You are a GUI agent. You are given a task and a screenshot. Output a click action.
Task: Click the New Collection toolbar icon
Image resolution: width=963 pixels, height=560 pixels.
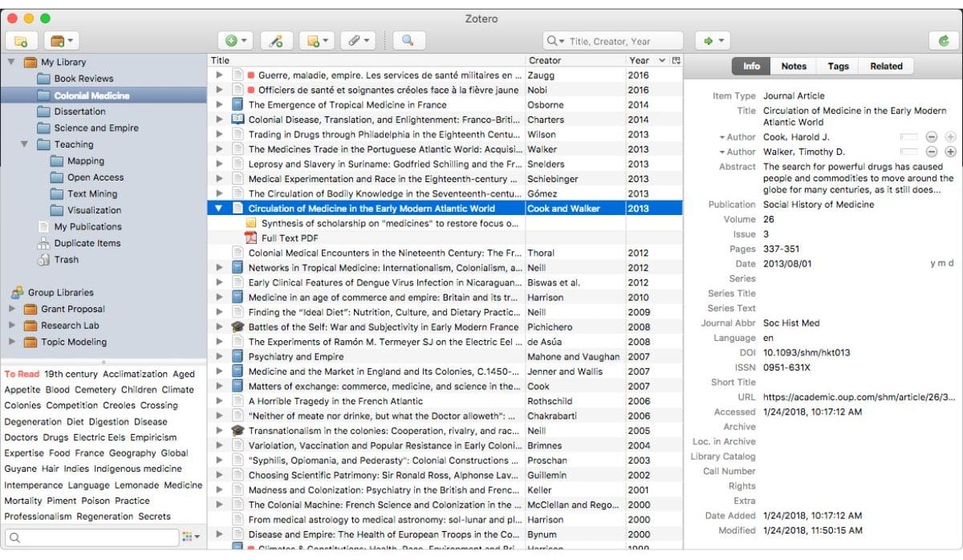[21, 40]
